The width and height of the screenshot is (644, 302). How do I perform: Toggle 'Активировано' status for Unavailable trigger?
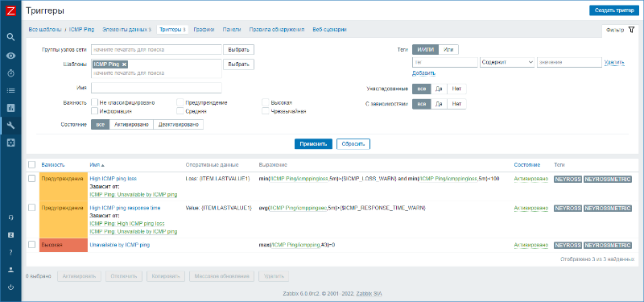pos(531,245)
